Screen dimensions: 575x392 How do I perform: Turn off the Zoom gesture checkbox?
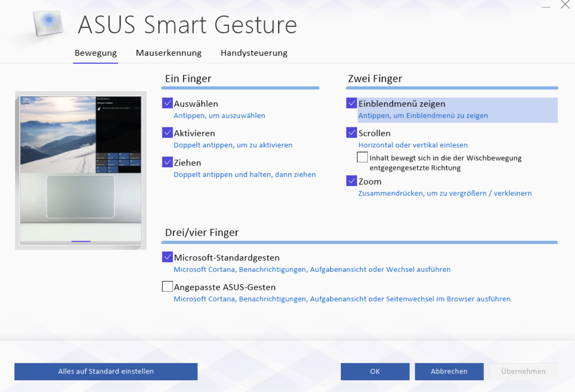[x=352, y=181]
